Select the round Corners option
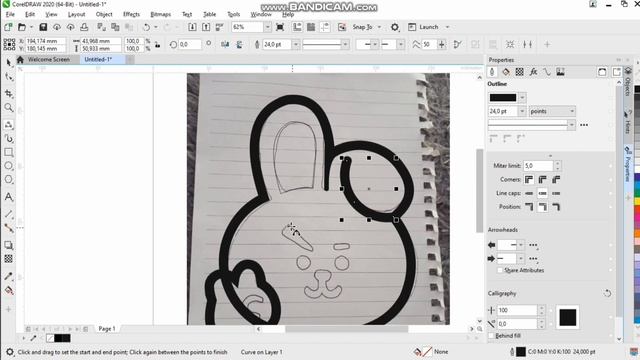640x360 pixels. (542, 179)
